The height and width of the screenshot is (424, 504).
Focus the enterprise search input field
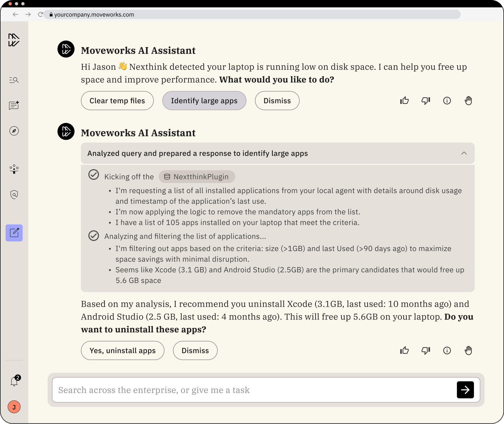(253, 390)
